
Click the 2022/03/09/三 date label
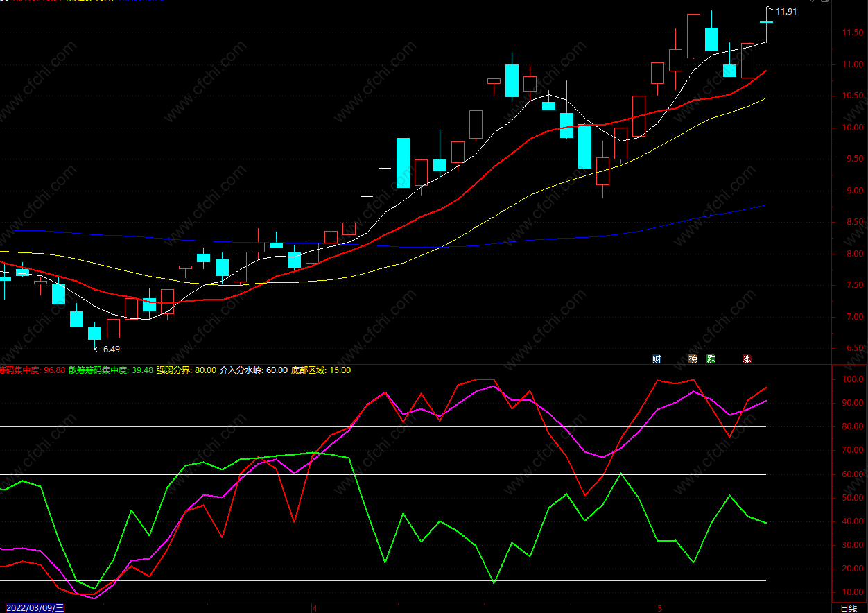pyautogui.click(x=35, y=608)
